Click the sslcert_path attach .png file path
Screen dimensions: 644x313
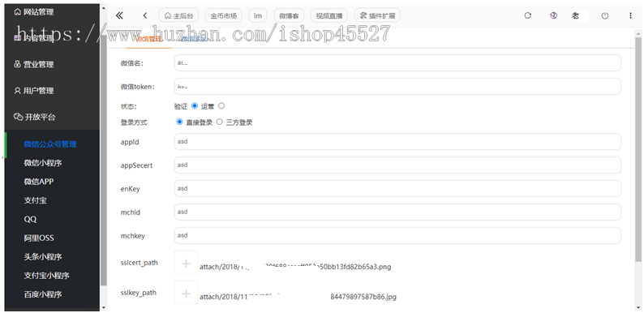[x=295, y=267]
